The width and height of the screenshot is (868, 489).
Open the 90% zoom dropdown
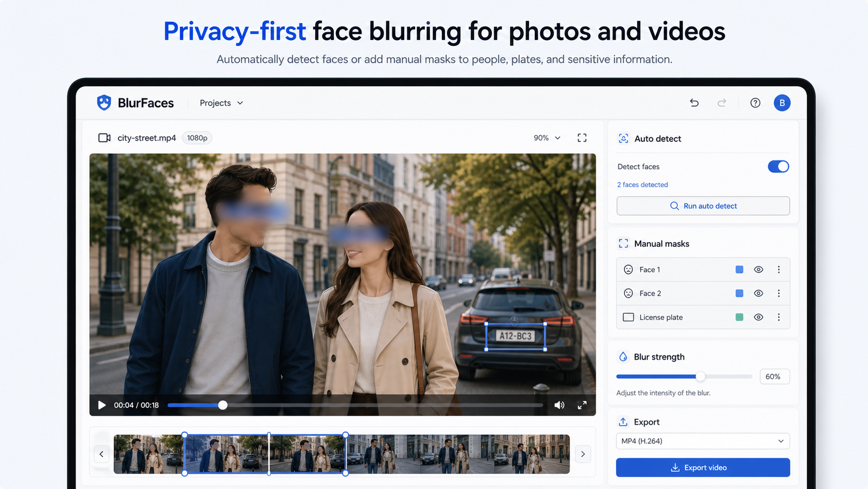pos(547,138)
